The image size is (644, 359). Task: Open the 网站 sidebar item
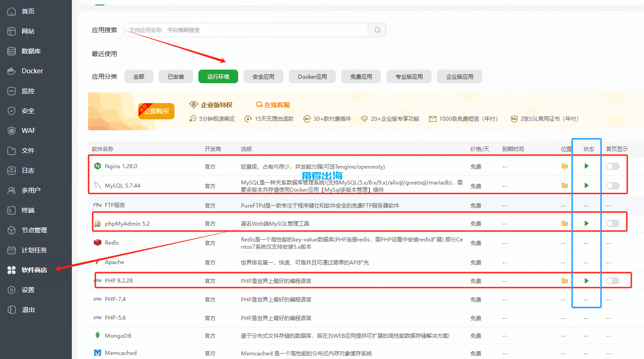tap(28, 31)
